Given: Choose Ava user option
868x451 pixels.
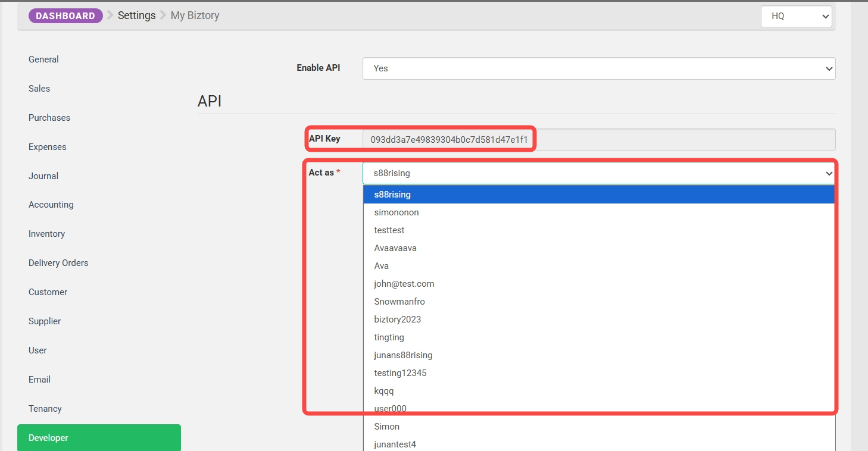Looking at the screenshot, I should [x=599, y=266].
